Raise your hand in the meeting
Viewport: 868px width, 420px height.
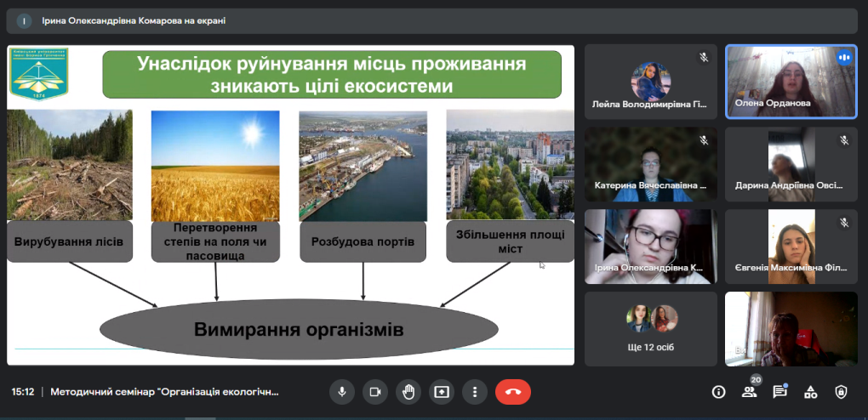tap(408, 392)
